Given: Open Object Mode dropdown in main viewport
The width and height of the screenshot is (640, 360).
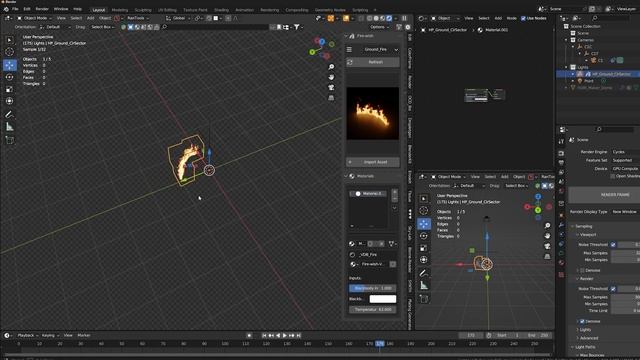Looking at the screenshot, I should (35, 18).
